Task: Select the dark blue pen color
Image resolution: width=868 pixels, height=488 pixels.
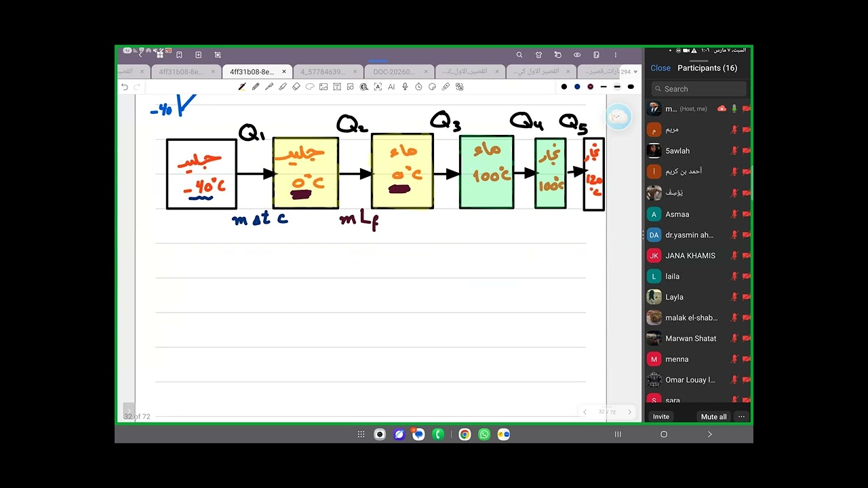Action: pyautogui.click(x=577, y=87)
